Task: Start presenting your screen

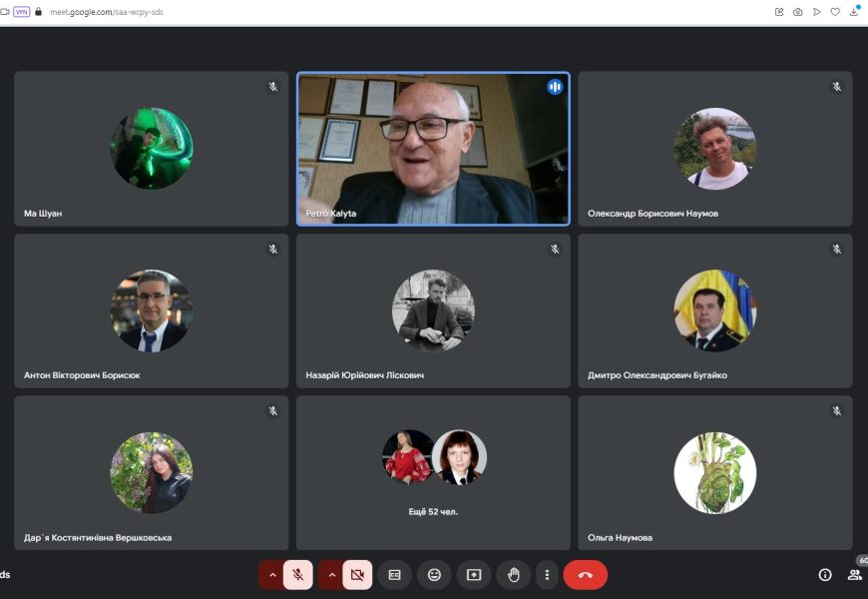Action: [474, 575]
